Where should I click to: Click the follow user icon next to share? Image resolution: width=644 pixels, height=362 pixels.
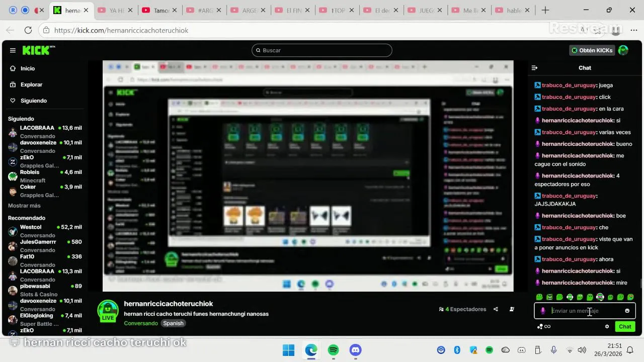click(x=512, y=309)
